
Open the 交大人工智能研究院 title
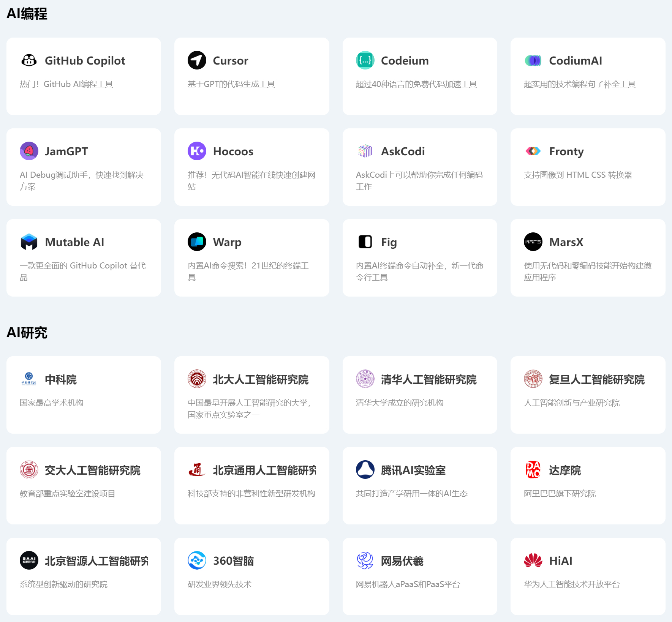click(x=93, y=470)
